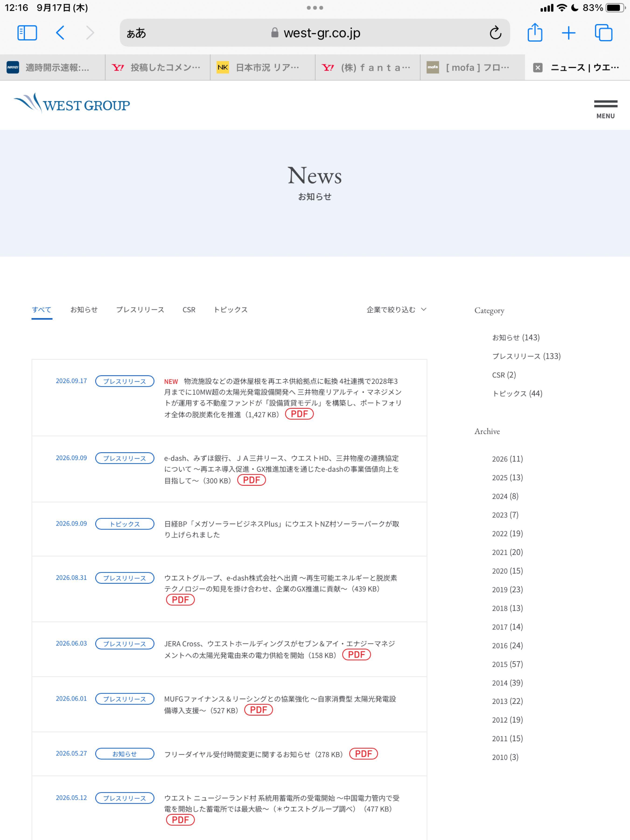Open the ぁあ reader and text size menu
The height and width of the screenshot is (840, 630).
pyautogui.click(x=136, y=33)
